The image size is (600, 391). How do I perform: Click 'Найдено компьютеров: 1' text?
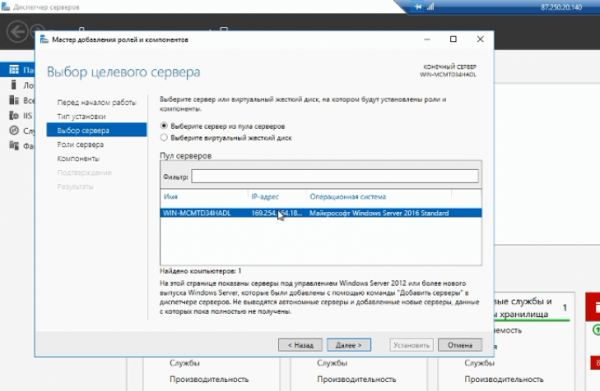[201, 271]
